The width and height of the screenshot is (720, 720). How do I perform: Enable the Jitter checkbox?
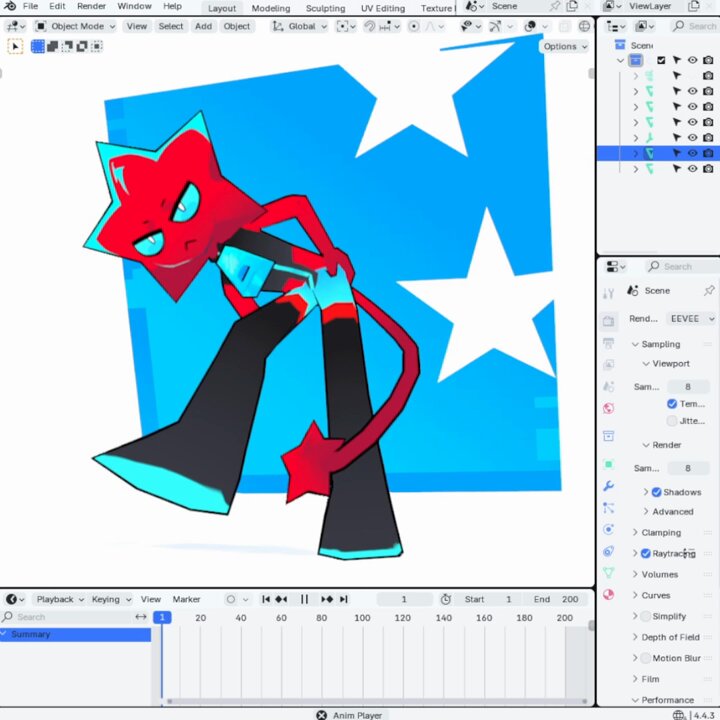click(672, 421)
